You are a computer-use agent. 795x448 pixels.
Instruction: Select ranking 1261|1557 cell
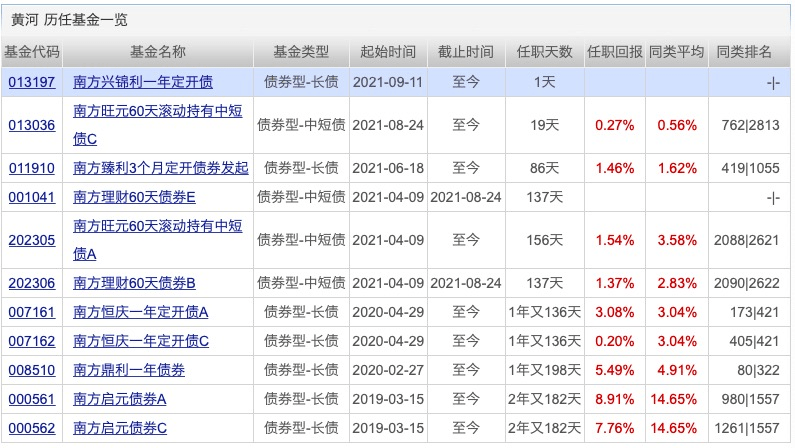(746, 428)
